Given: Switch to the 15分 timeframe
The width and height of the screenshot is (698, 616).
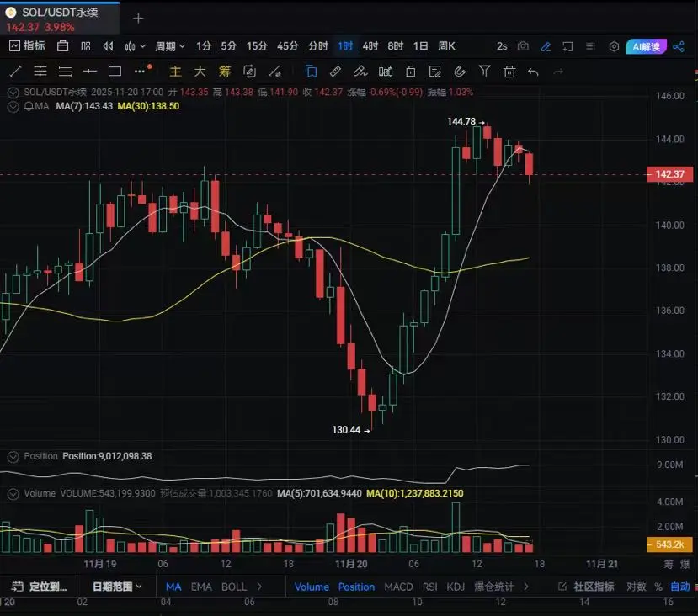Looking at the screenshot, I should point(257,45).
